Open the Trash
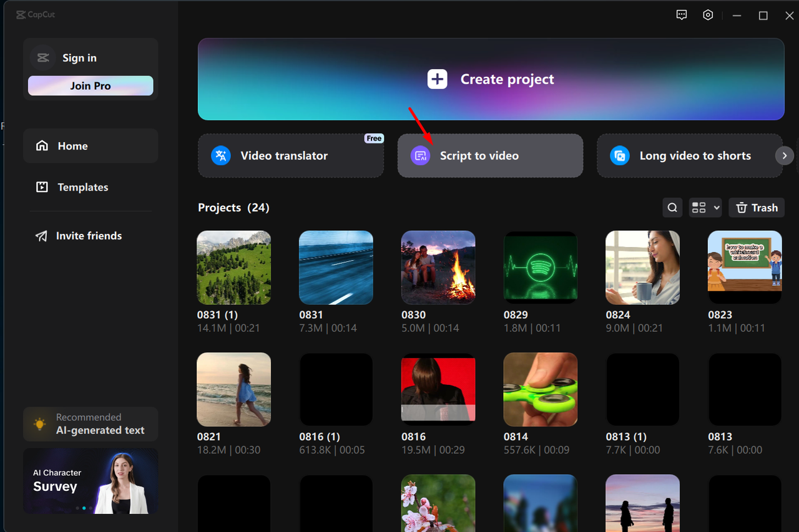Viewport: 799px width, 532px height. tap(757, 207)
